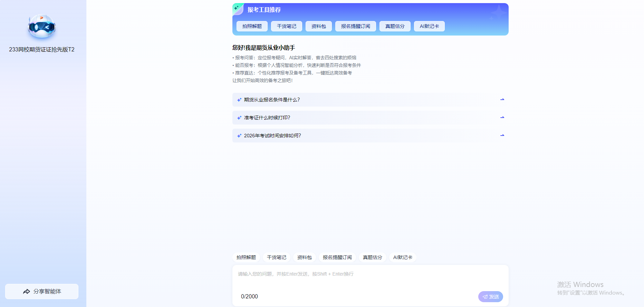This screenshot has width=644, height=307.
Task: Open AI默记卡 in the top tool banner
Action: click(429, 26)
